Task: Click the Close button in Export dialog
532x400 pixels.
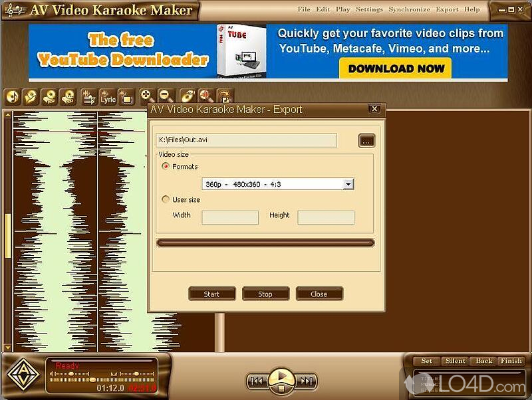Action: [x=319, y=294]
